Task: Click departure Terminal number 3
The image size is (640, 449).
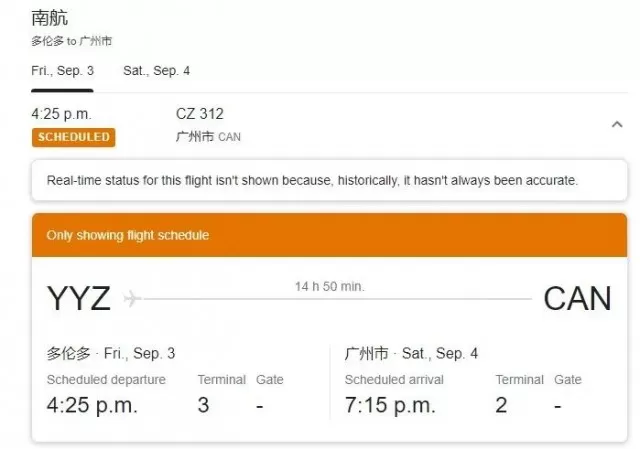Action: coord(203,405)
